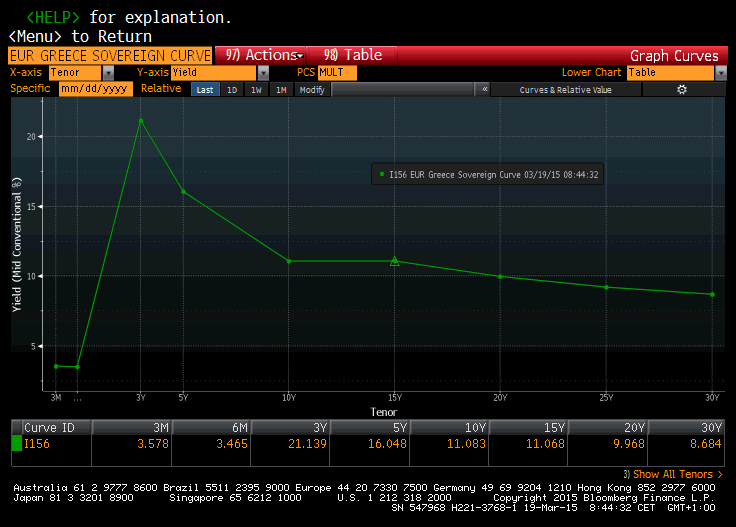
Task: Click the Modify button
Action: [312, 90]
